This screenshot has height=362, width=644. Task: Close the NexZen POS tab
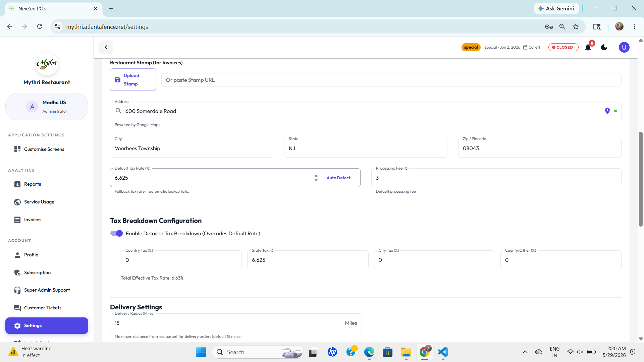click(96, 8)
